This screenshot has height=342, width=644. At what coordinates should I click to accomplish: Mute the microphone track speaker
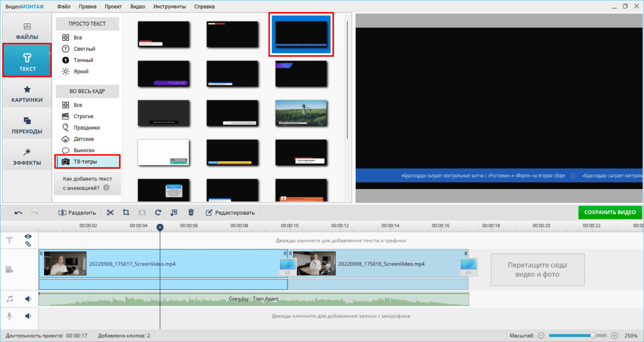coord(28,316)
